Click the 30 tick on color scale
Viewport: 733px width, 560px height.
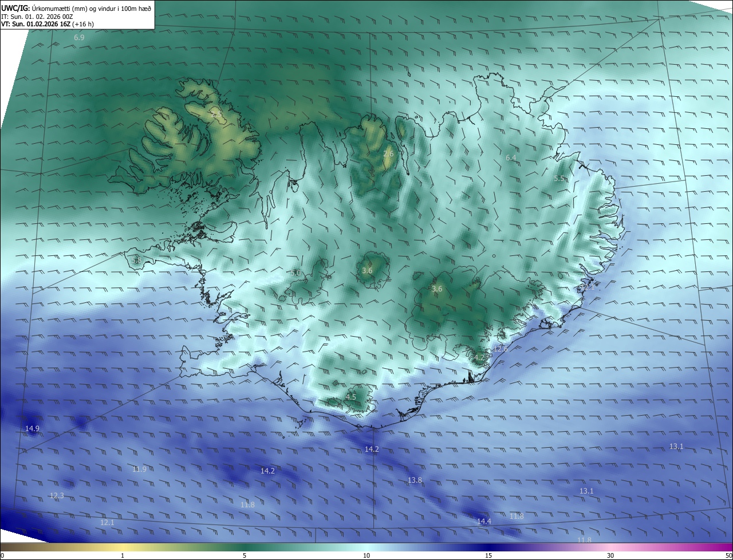[610, 555]
